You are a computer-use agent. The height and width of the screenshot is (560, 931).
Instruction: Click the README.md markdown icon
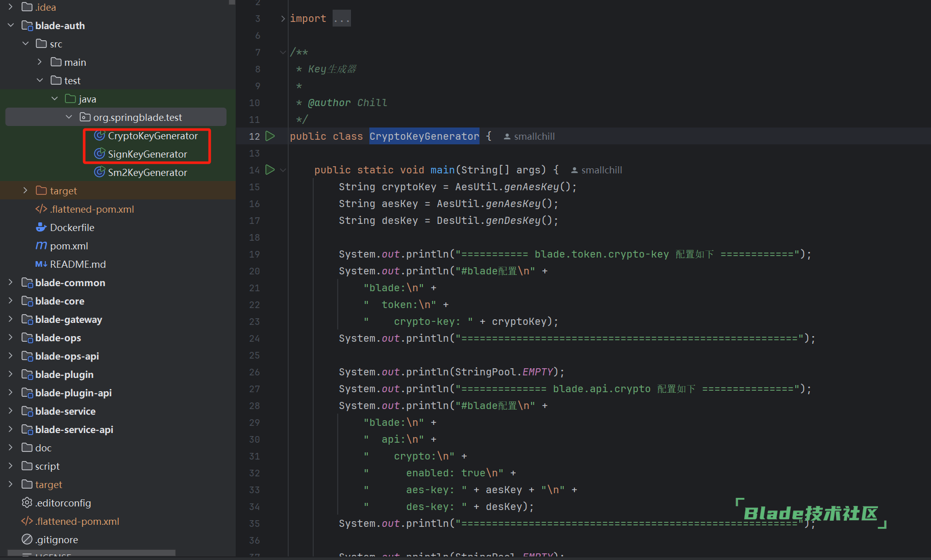coord(41,264)
